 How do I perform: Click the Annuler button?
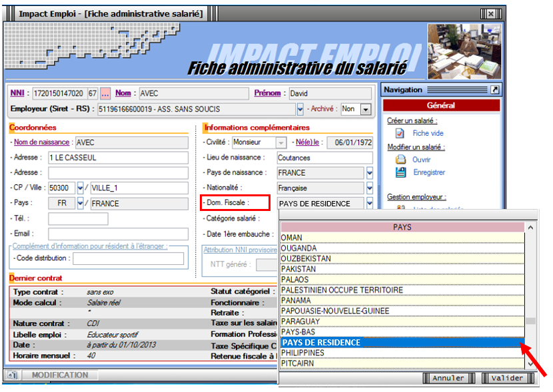click(x=448, y=378)
